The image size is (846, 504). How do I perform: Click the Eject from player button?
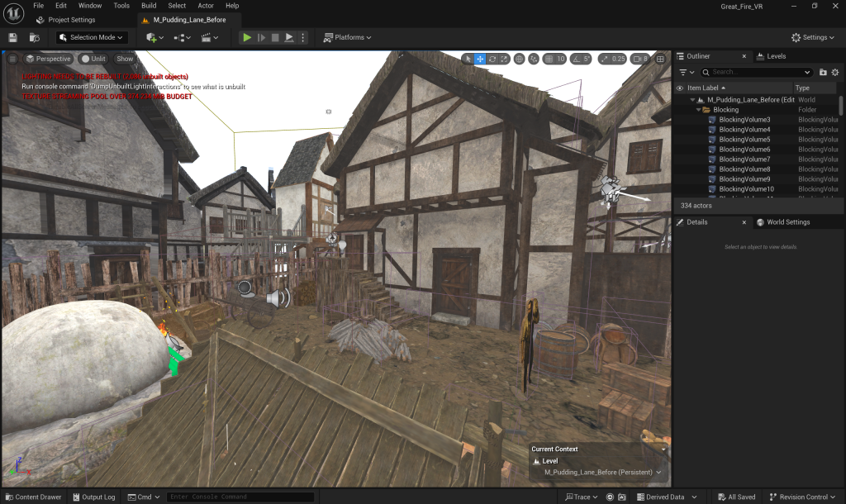click(289, 38)
